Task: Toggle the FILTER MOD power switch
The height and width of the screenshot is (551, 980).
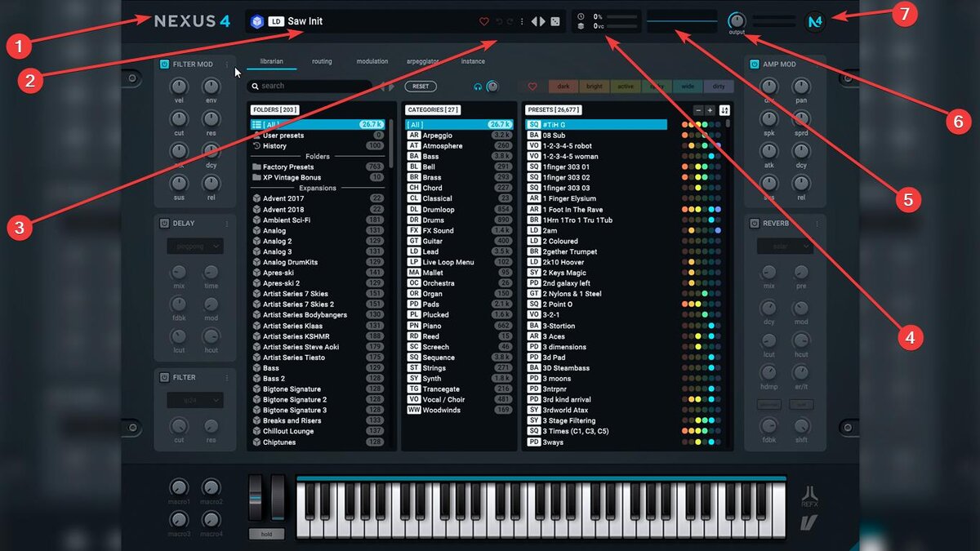Action: (164, 64)
